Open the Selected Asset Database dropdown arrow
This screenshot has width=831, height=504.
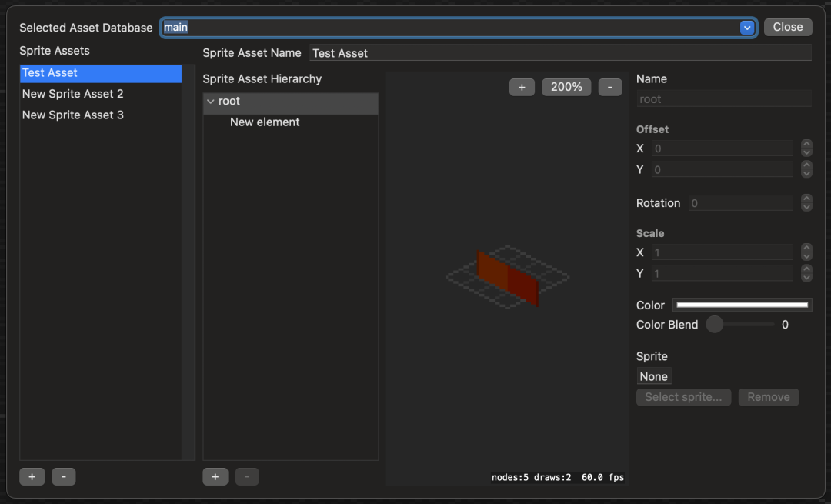[x=746, y=28]
